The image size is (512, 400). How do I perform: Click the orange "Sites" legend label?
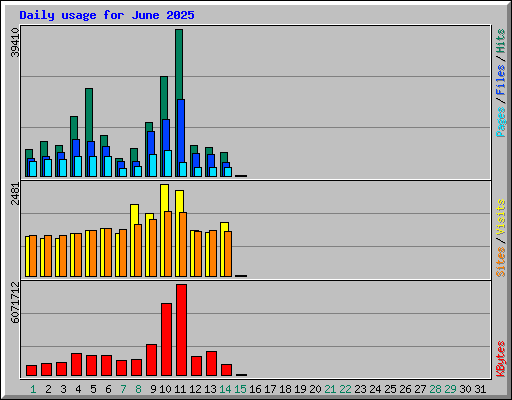500,262
